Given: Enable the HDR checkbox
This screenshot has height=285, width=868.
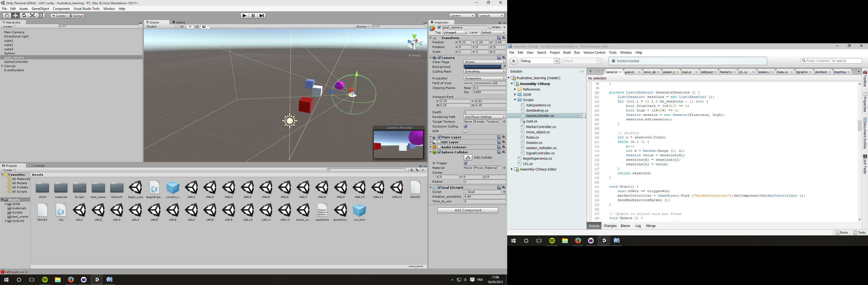Looking at the screenshot, I should point(466,132).
